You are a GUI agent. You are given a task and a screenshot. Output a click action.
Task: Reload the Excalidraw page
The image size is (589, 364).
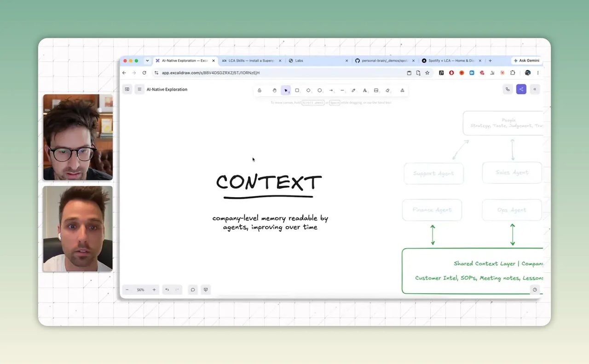click(144, 73)
